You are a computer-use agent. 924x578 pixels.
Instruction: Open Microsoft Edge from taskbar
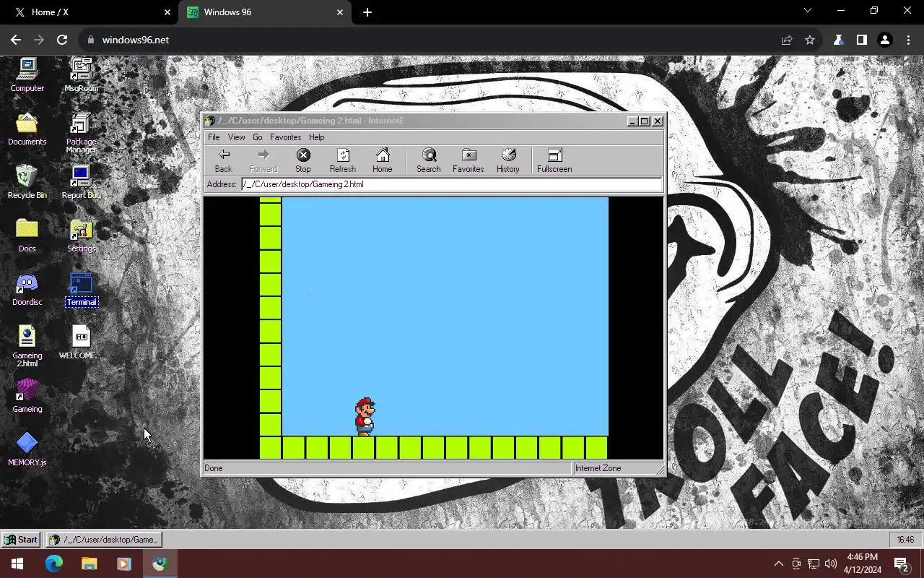pyautogui.click(x=54, y=564)
